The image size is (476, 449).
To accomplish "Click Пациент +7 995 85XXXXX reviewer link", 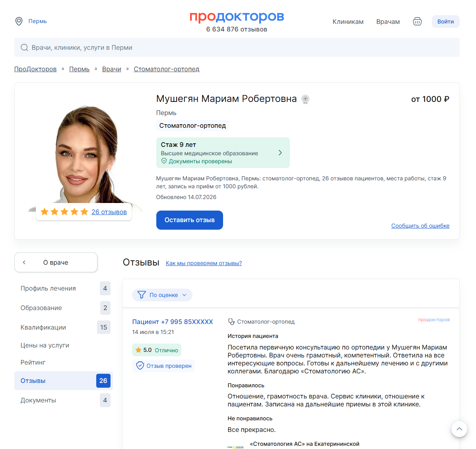I will pyautogui.click(x=173, y=322).
